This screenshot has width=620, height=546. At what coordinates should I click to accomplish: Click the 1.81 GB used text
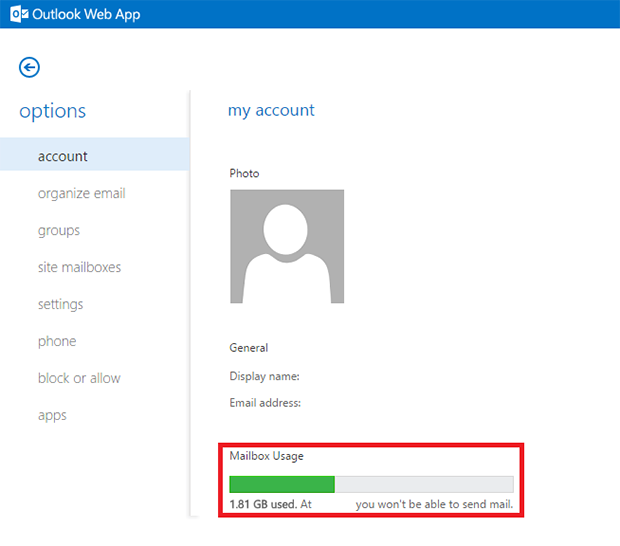pyautogui.click(x=263, y=504)
